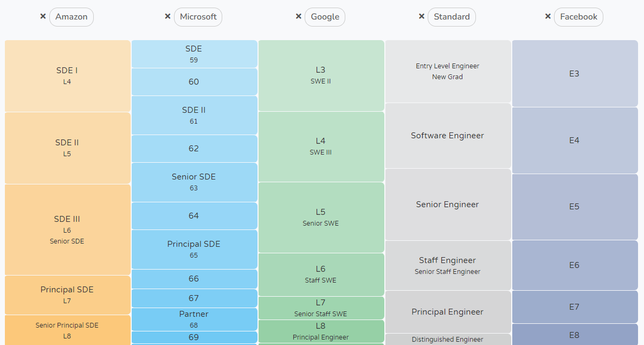
Task: Remove Google column with its X icon
Action: 298,17
